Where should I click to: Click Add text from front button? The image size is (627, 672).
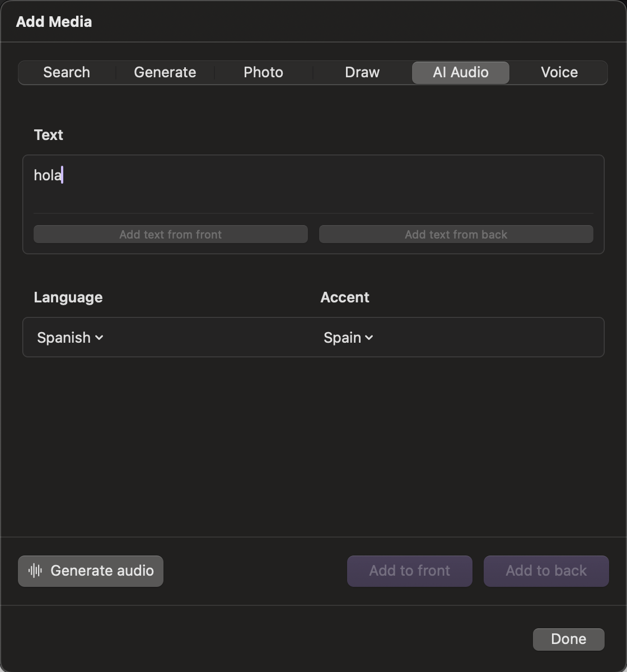click(171, 234)
